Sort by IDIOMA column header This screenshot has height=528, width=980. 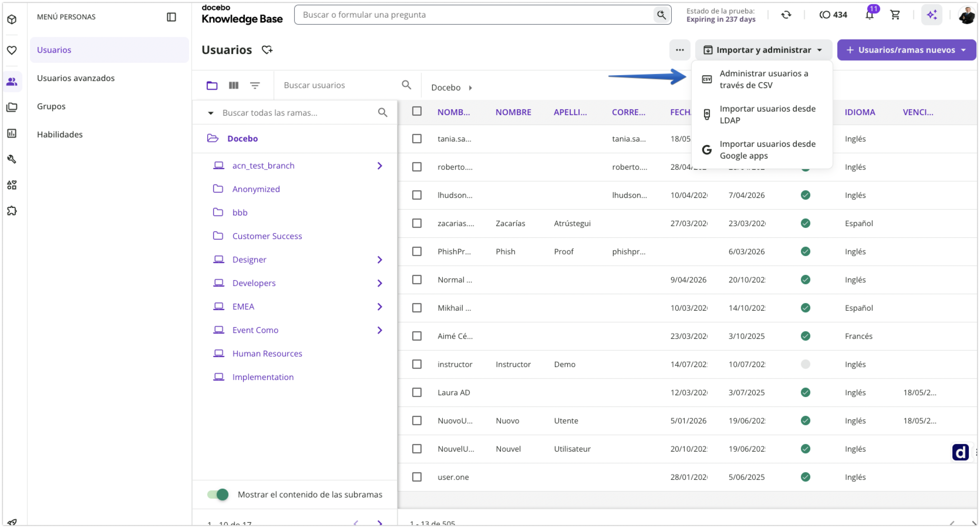click(860, 112)
